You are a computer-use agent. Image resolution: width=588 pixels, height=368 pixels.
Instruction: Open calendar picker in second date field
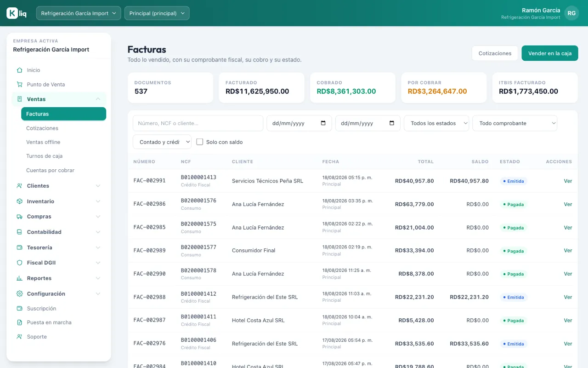392,123
